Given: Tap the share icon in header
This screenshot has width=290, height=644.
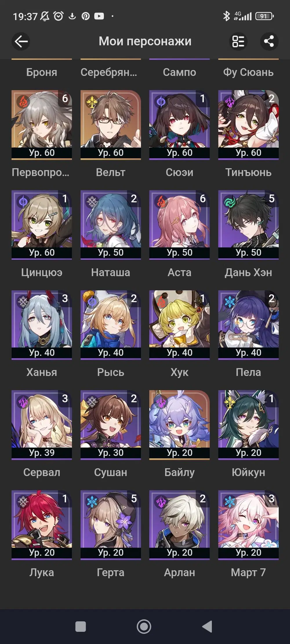Looking at the screenshot, I should tap(269, 41).
